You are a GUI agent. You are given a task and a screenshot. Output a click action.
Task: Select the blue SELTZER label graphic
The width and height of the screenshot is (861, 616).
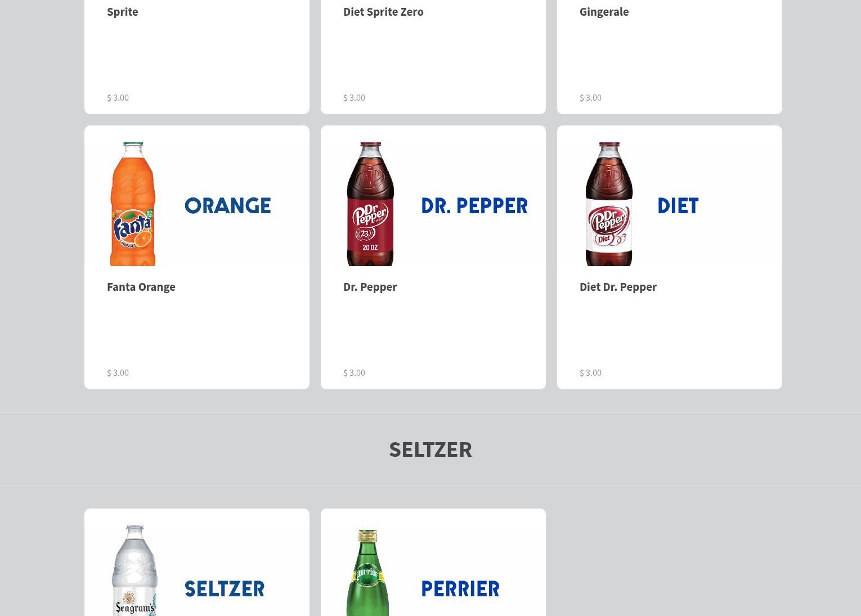225,589
